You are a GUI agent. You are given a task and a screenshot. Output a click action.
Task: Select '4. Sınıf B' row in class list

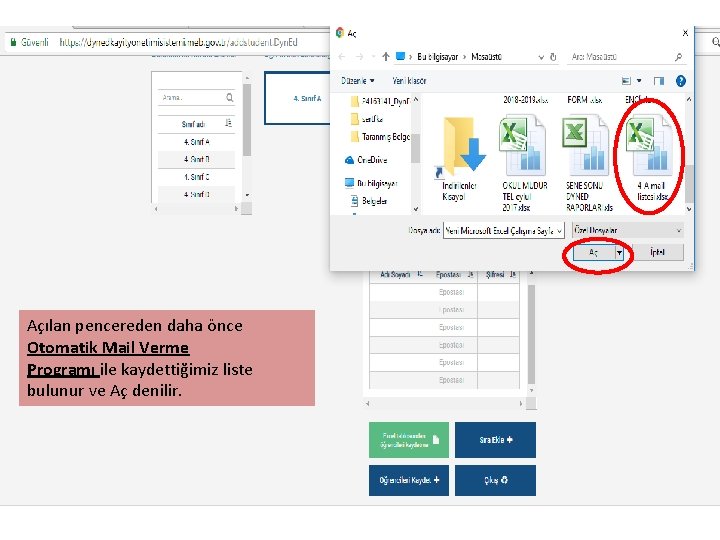pos(197,159)
